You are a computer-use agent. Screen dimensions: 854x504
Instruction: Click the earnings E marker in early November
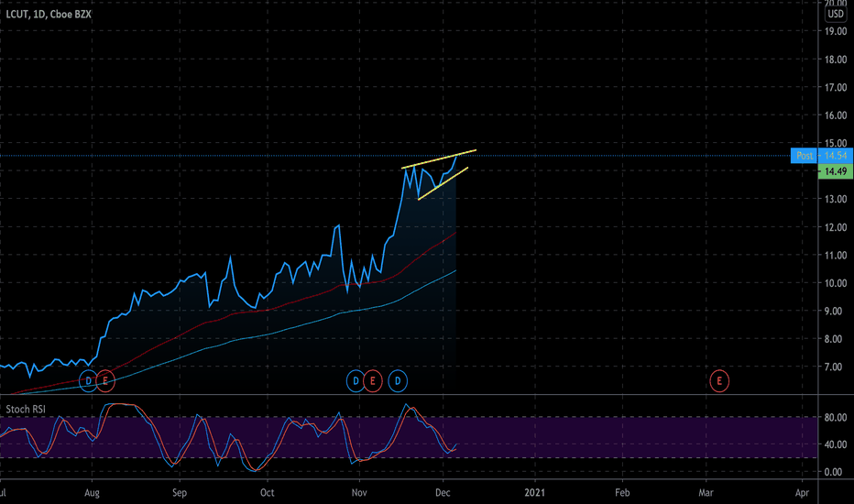(373, 381)
